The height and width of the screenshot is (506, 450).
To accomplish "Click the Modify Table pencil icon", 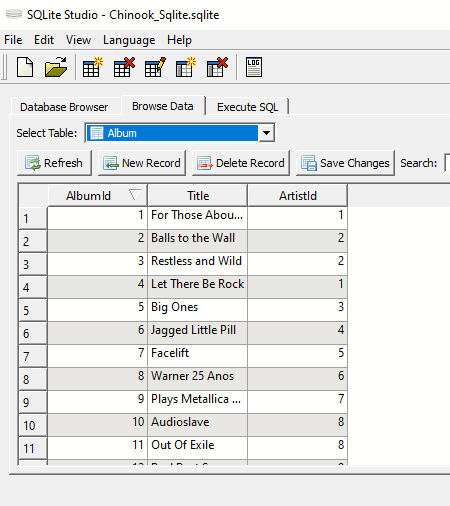I will 155,67.
